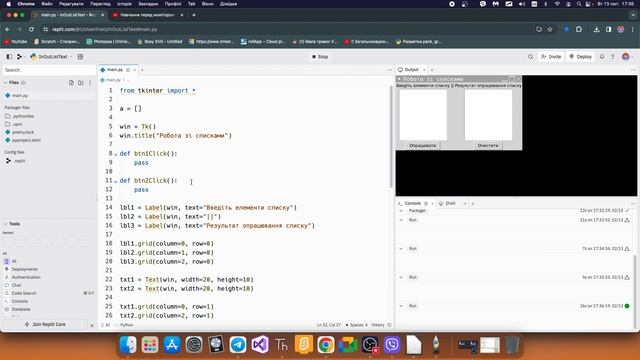Open the YouTube bookmark

click(x=16, y=42)
